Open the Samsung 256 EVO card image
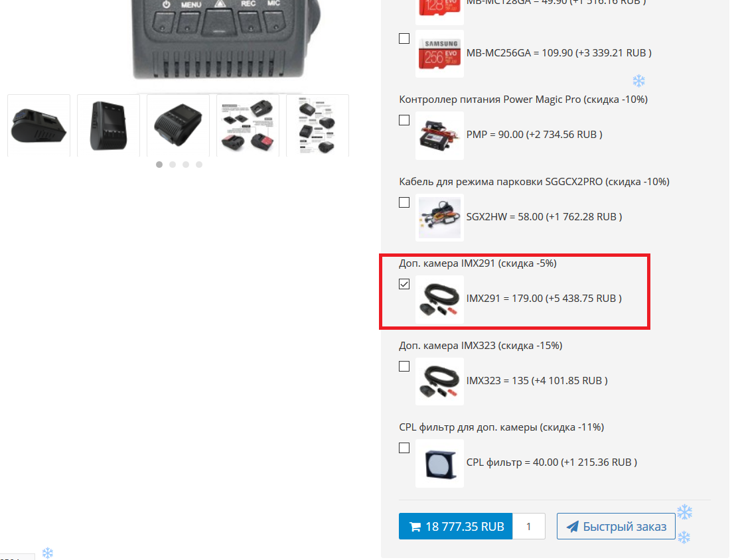738x560 pixels. (x=439, y=54)
